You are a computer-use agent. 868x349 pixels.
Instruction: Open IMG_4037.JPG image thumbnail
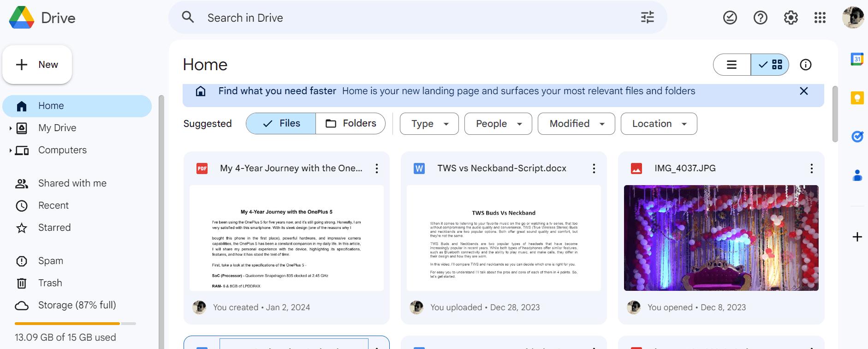tap(721, 238)
